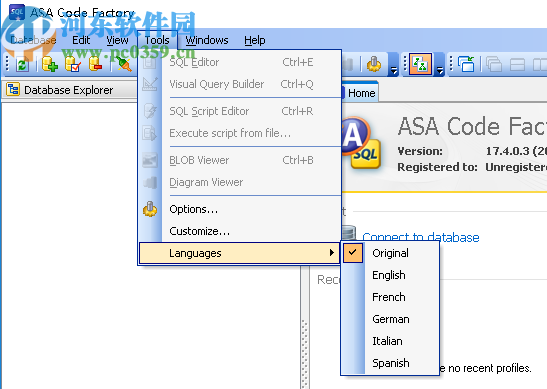Click the tile horizontally toolbar icon
Screen dimensions: 547x389
pos(517,65)
